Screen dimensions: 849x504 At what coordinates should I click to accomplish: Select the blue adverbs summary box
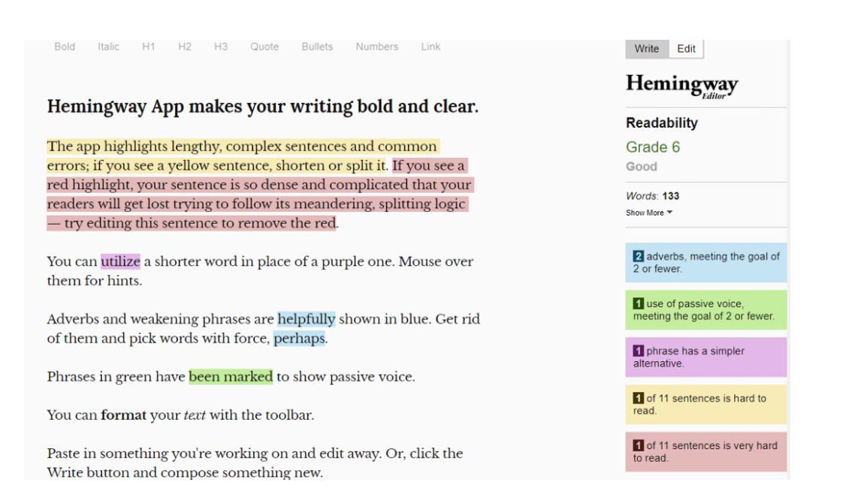pos(705,262)
